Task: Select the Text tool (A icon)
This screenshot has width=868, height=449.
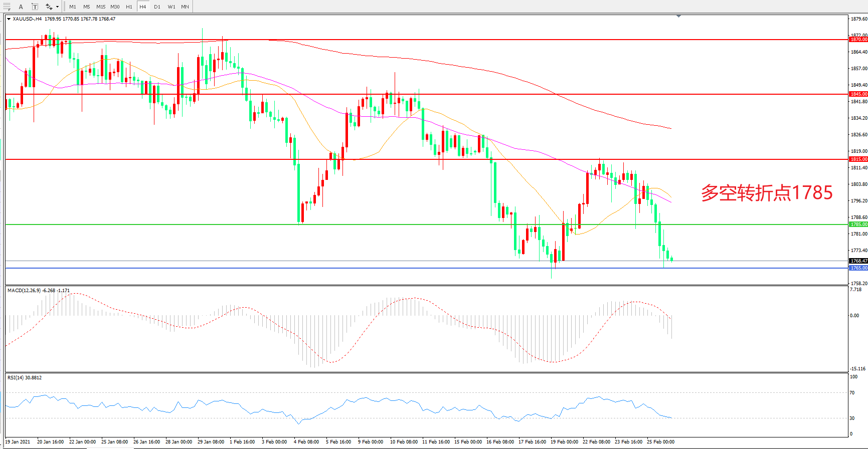Action: point(21,7)
